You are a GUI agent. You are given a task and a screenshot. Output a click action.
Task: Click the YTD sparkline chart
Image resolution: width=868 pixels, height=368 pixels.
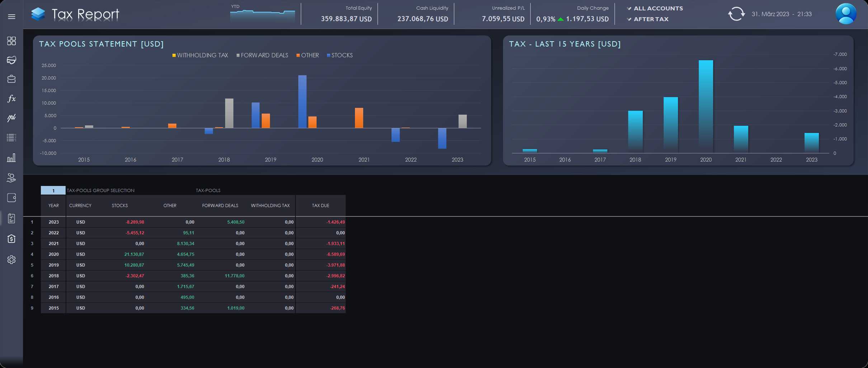pyautogui.click(x=263, y=16)
